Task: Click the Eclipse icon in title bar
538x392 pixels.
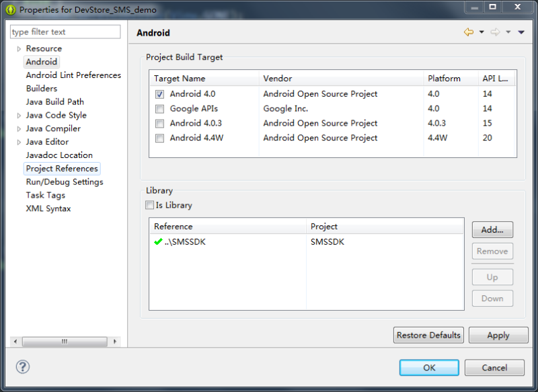Action: pyautogui.click(x=11, y=10)
